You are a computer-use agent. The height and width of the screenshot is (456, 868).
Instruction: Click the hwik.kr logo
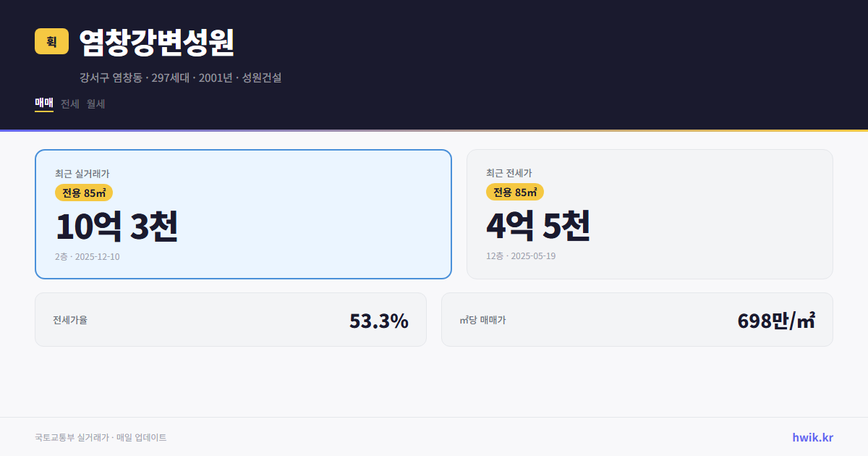[x=812, y=437]
